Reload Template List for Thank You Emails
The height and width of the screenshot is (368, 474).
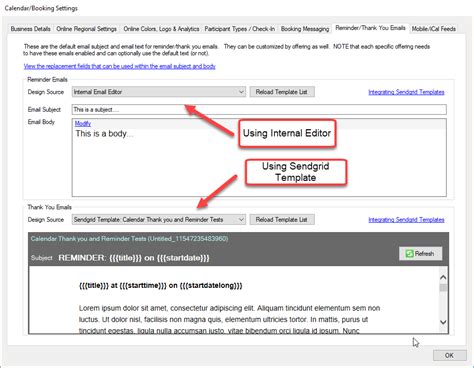coord(282,219)
